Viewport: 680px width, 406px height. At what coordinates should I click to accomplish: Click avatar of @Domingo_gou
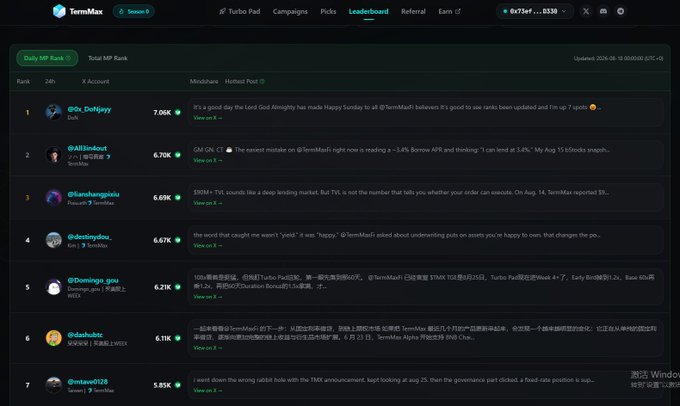pyautogui.click(x=54, y=287)
